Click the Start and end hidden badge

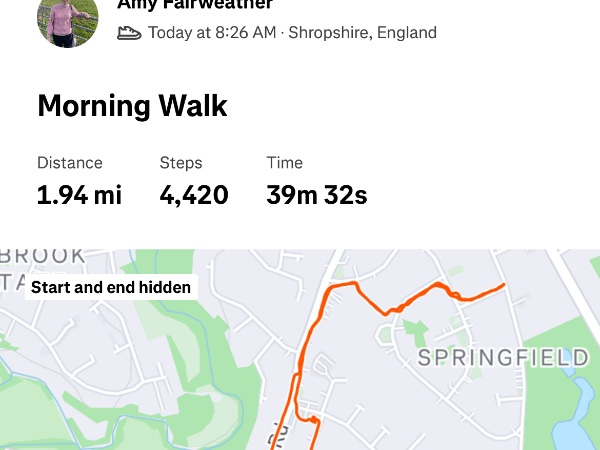[110, 288]
